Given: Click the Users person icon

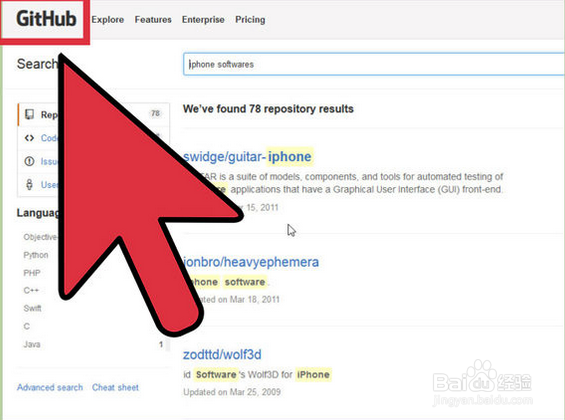Looking at the screenshot, I should click(x=29, y=184).
